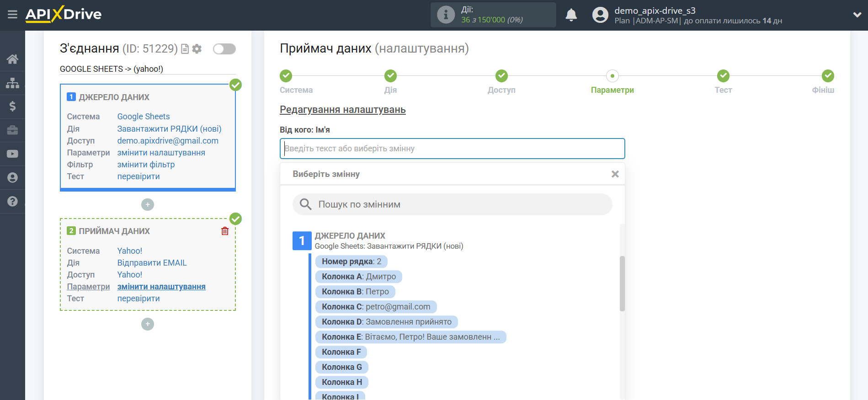Select Колонка E: Вітаємо, Петро! variable
Image resolution: width=868 pixels, height=400 pixels.
click(x=411, y=337)
